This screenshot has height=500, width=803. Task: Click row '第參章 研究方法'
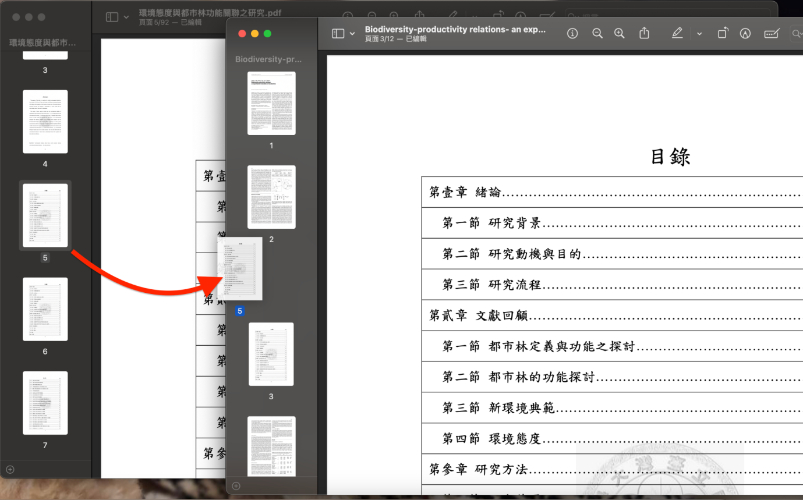tap(612, 469)
